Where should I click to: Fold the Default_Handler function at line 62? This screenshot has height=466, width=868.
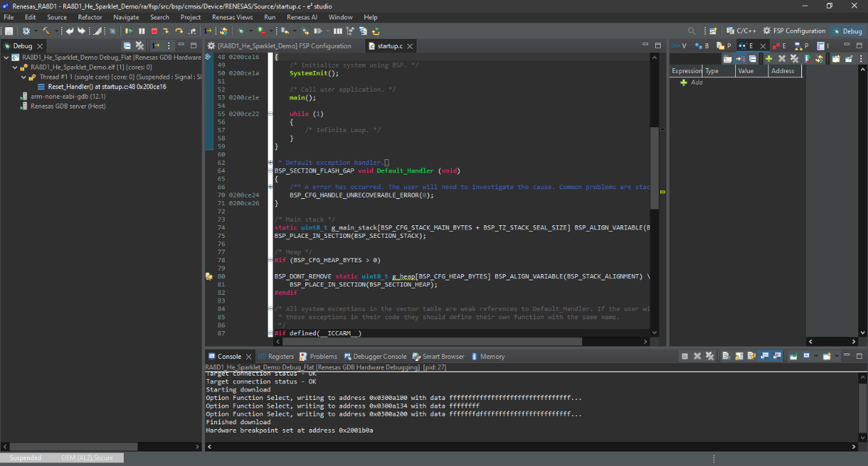(270, 163)
